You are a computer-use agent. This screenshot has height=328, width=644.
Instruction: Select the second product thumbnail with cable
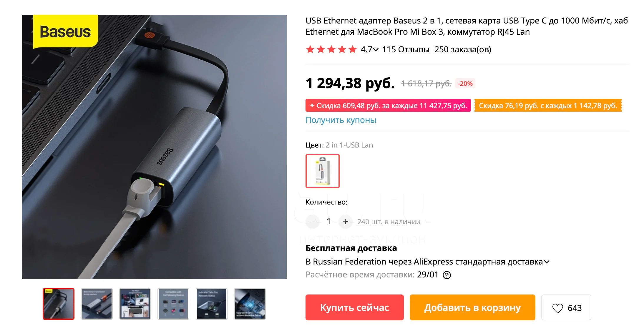point(97,304)
